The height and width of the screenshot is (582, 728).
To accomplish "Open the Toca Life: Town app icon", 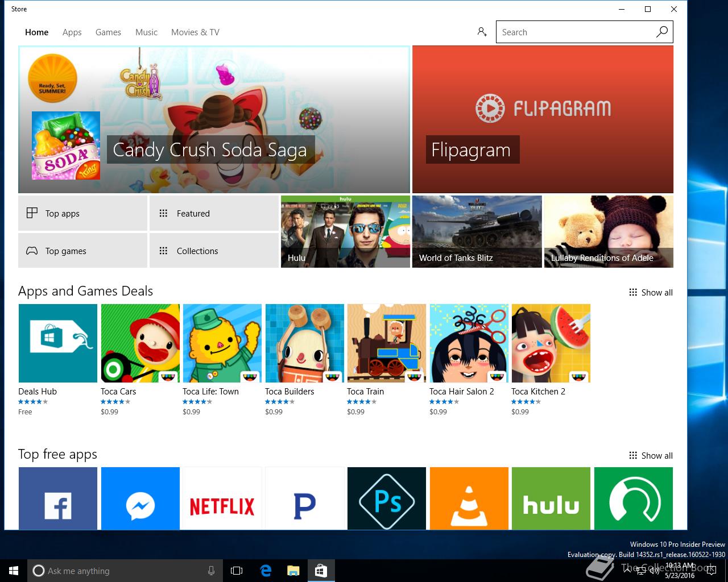I will tap(222, 343).
